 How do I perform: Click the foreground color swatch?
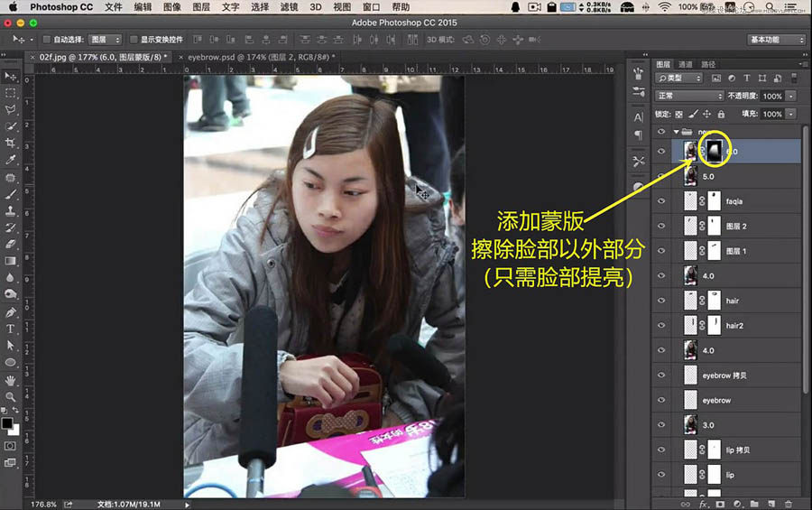click(x=6, y=423)
